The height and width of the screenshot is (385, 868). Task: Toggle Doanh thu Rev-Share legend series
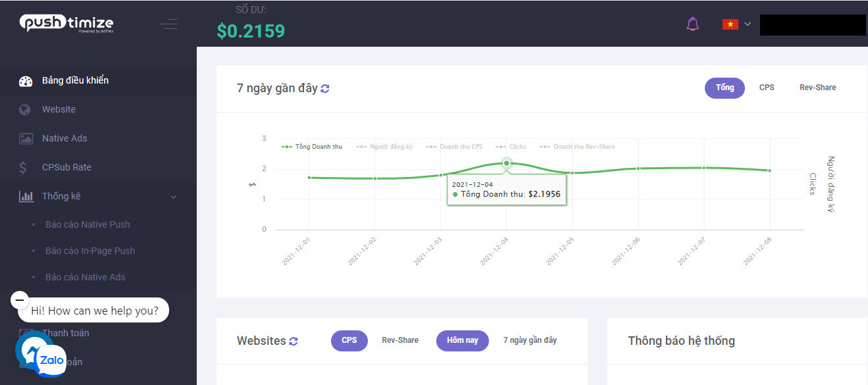tap(578, 147)
